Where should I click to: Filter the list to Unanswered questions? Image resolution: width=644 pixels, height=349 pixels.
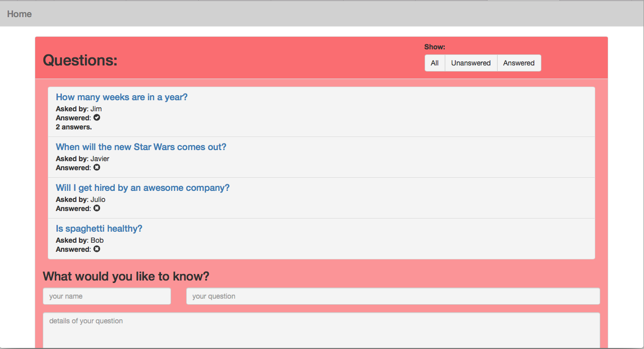[x=470, y=63]
